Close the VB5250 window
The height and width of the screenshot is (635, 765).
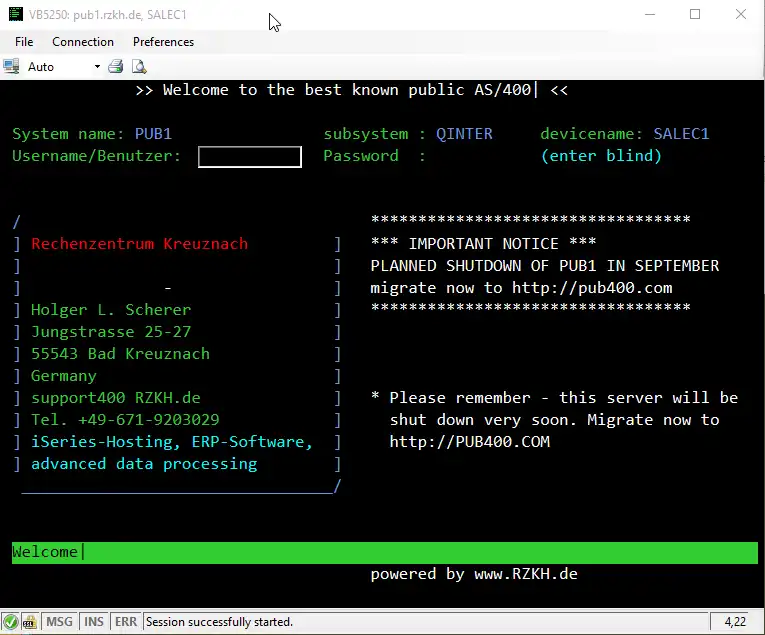click(x=741, y=14)
